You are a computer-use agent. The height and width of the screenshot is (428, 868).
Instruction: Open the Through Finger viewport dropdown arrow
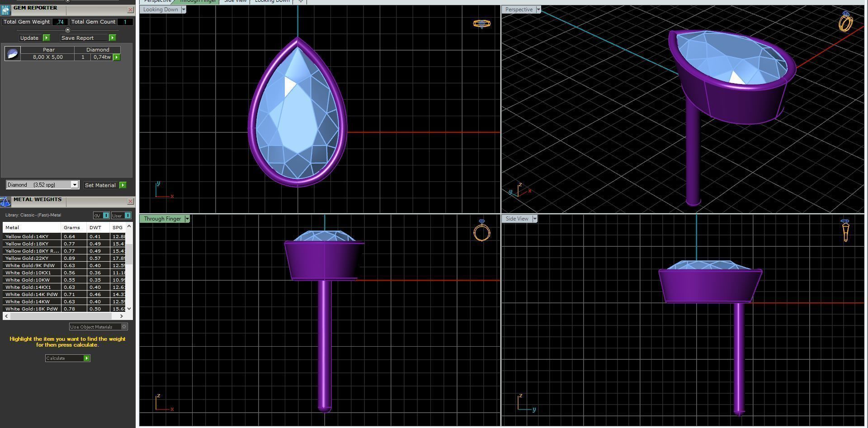point(187,219)
